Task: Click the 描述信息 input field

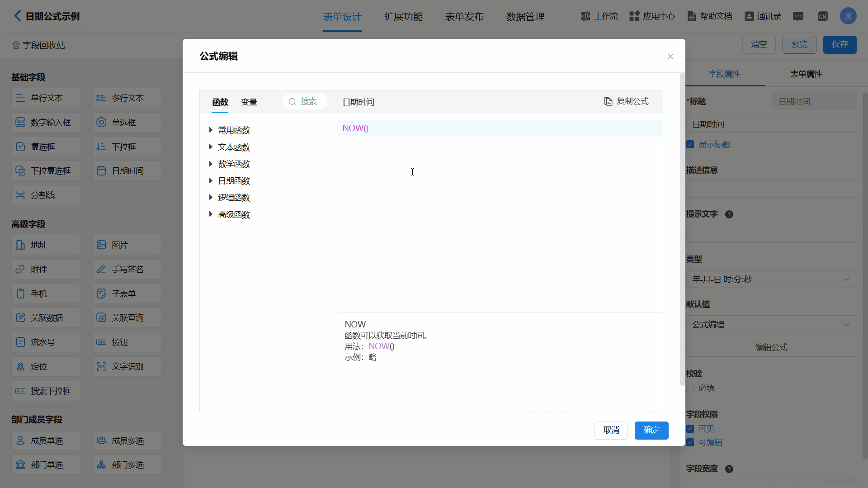Action: coord(771,189)
